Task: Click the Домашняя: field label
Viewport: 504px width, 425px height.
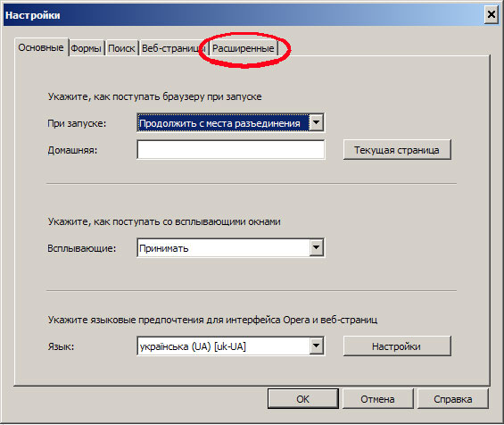Action: tap(72, 150)
